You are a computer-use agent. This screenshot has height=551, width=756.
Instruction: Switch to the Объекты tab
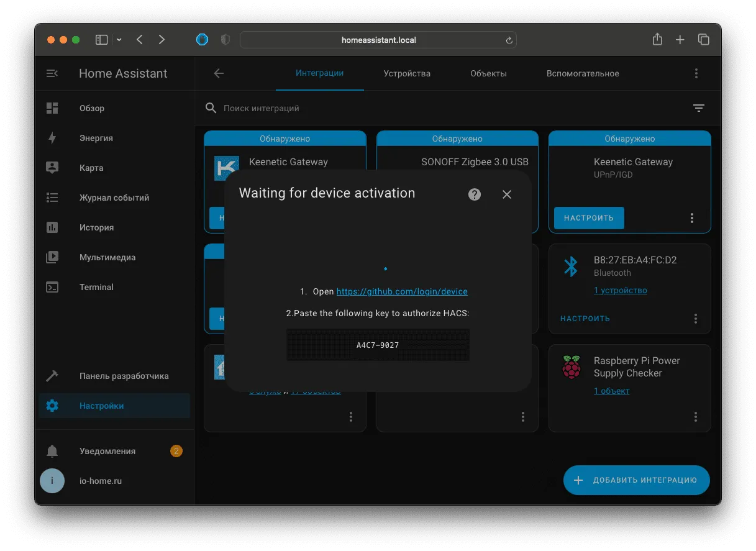tap(488, 73)
